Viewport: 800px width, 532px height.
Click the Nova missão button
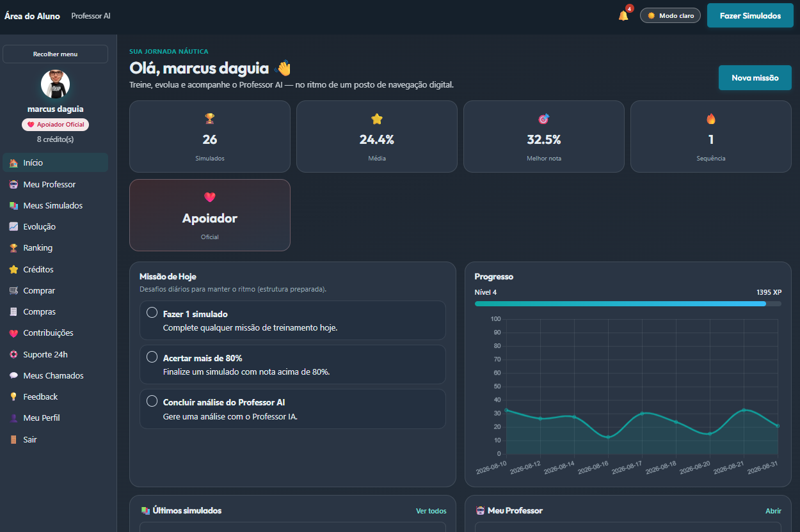755,77
